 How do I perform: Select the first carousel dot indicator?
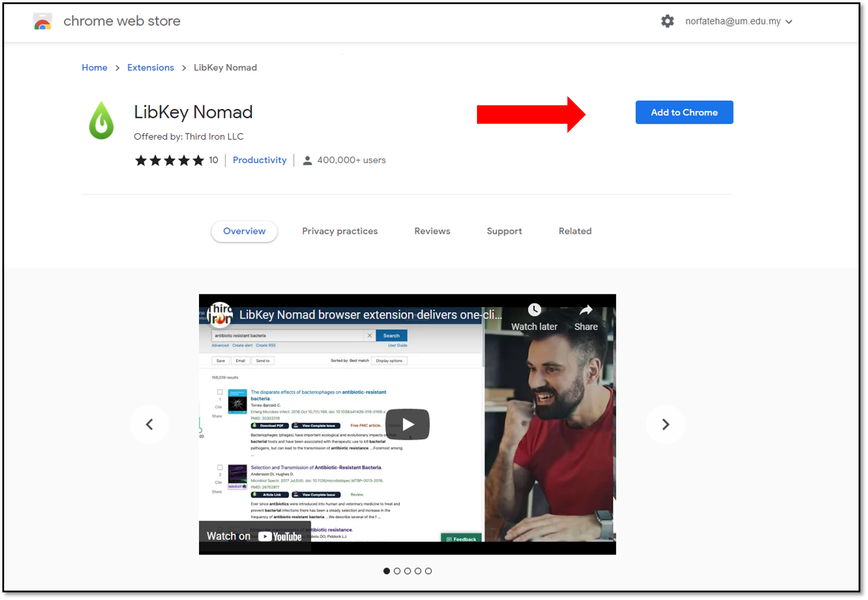point(386,571)
